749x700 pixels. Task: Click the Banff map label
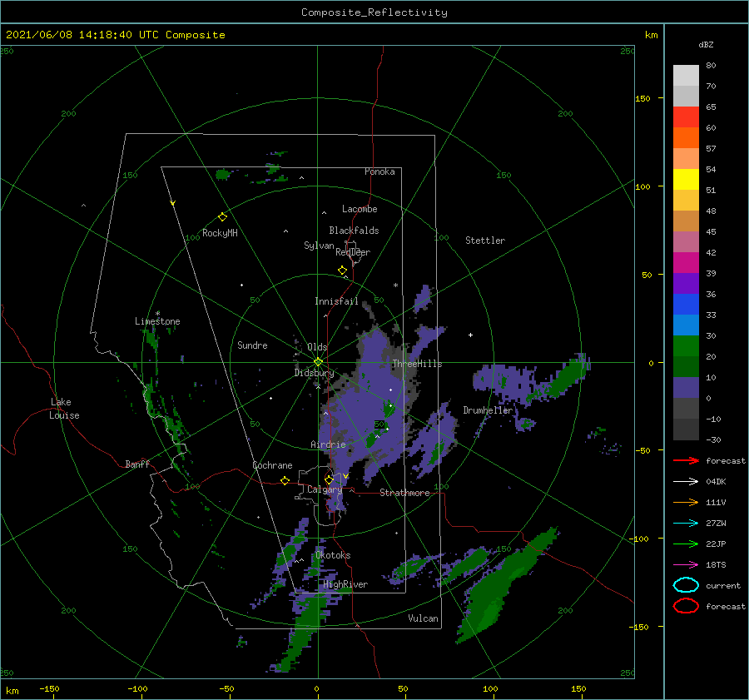click(x=137, y=464)
